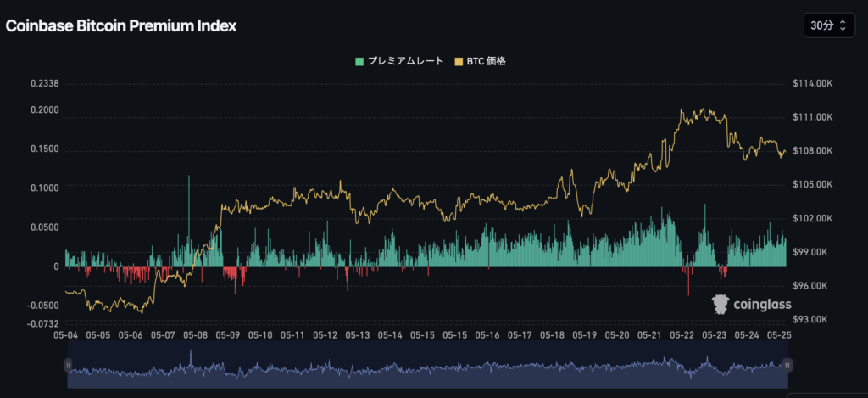Click the 05-10 date label

260,335
